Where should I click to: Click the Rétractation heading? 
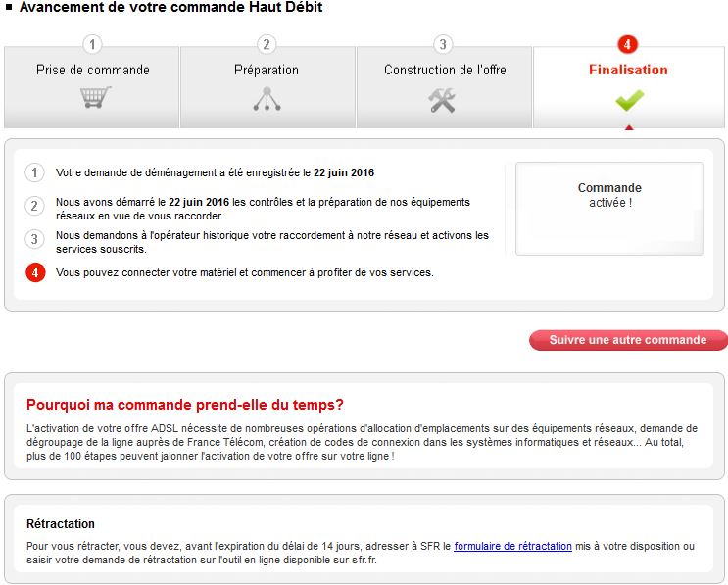click(x=61, y=523)
